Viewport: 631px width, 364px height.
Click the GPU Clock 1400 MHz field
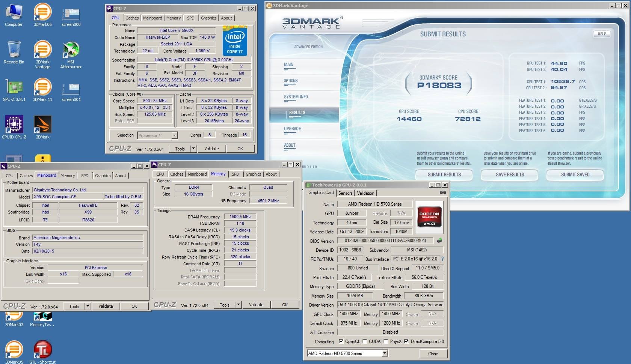point(349,314)
